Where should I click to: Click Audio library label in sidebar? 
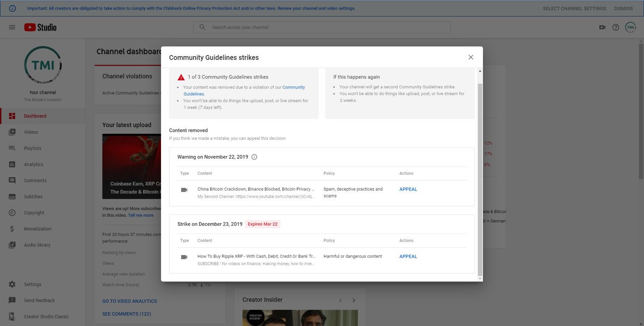pyautogui.click(x=37, y=245)
